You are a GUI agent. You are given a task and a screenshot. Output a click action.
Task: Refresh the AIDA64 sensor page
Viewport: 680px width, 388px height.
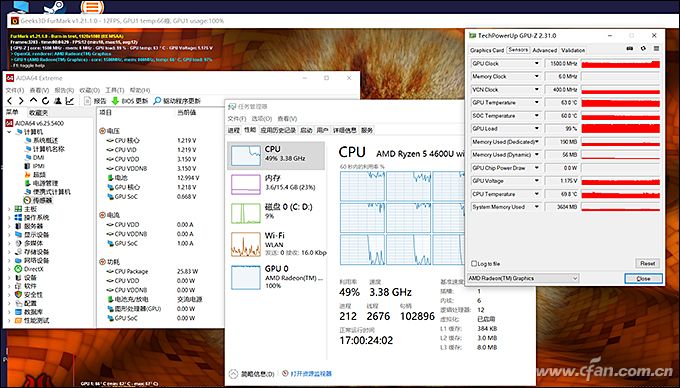45,101
